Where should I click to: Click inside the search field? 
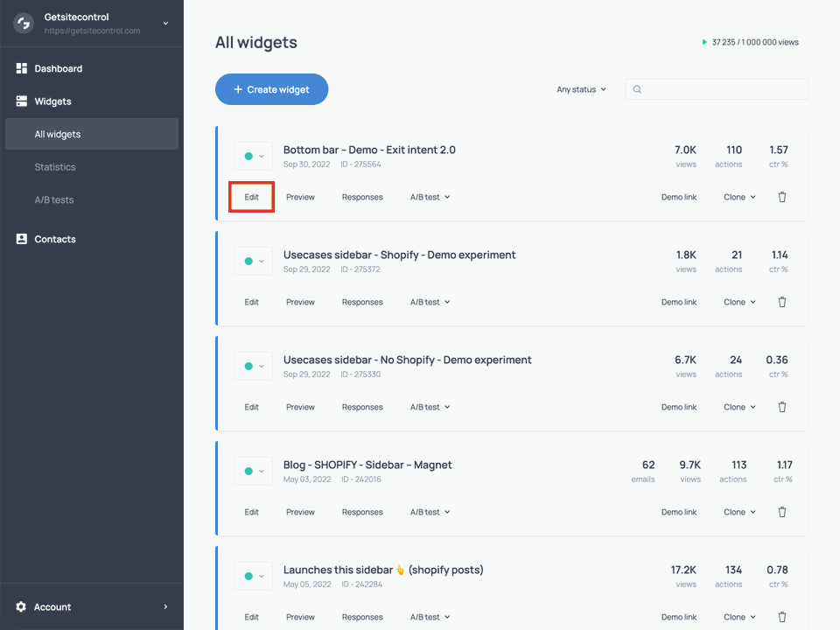click(x=716, y=89)
